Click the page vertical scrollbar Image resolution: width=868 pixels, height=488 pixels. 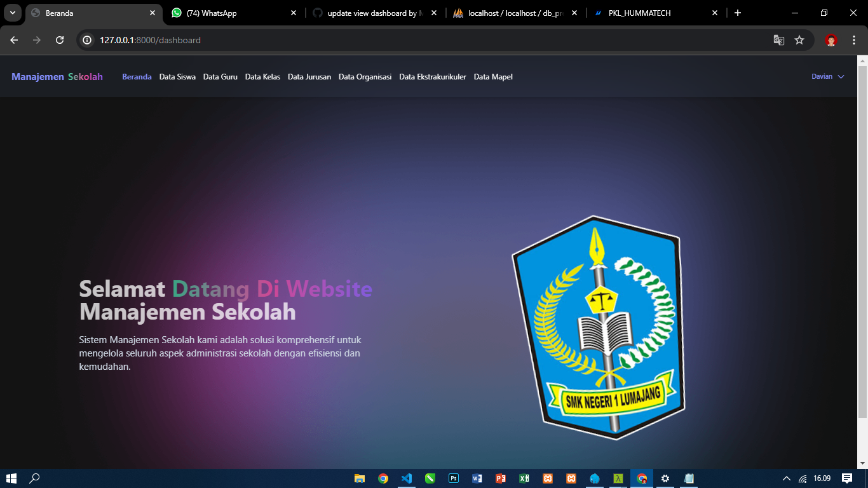tap(862, 241)
